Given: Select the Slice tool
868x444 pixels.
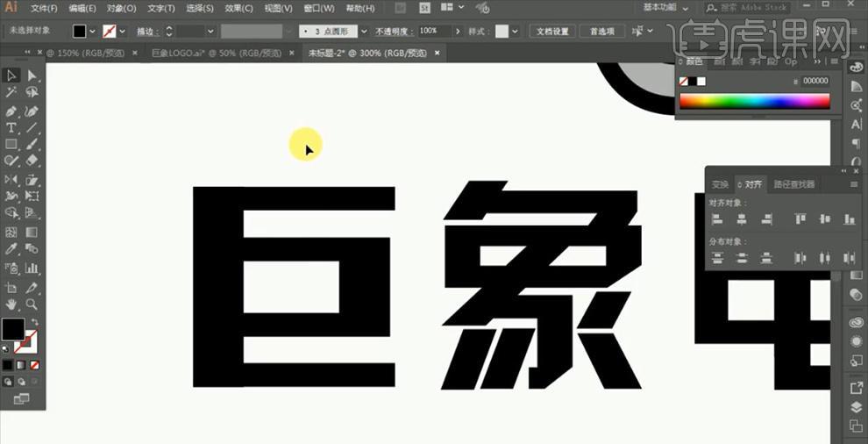Looking at the screenshot, I should [x=32, y=287].
